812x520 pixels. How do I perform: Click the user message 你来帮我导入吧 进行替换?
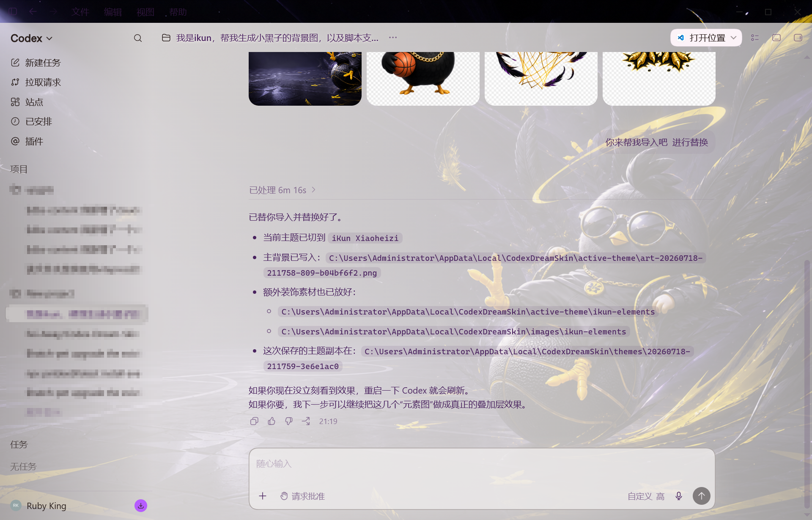coord(656,142)
